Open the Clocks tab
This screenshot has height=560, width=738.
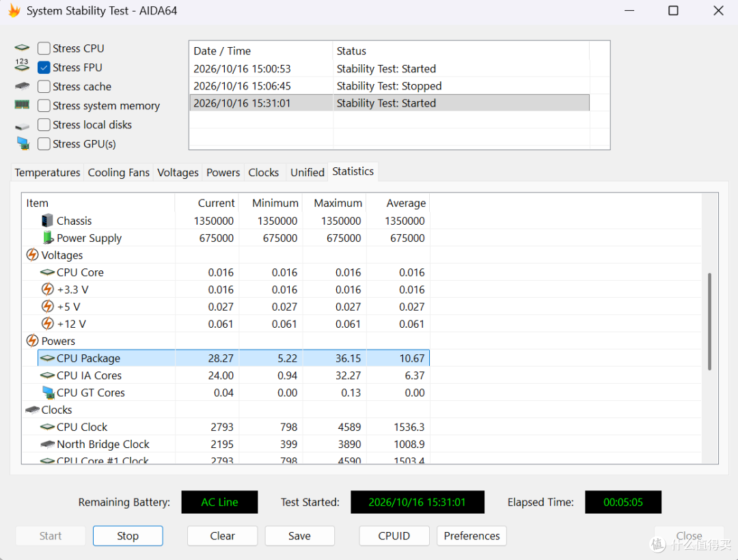pyautogui.click(x=264, y=173)
